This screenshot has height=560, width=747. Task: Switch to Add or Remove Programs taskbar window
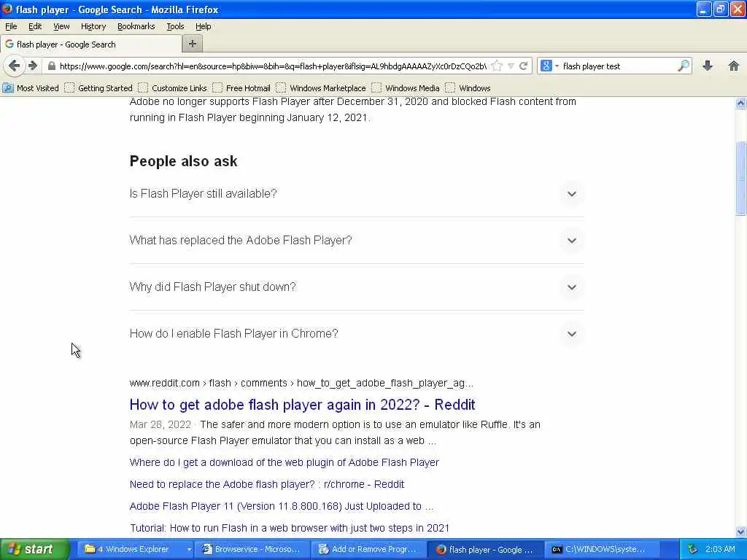point(369,549)
